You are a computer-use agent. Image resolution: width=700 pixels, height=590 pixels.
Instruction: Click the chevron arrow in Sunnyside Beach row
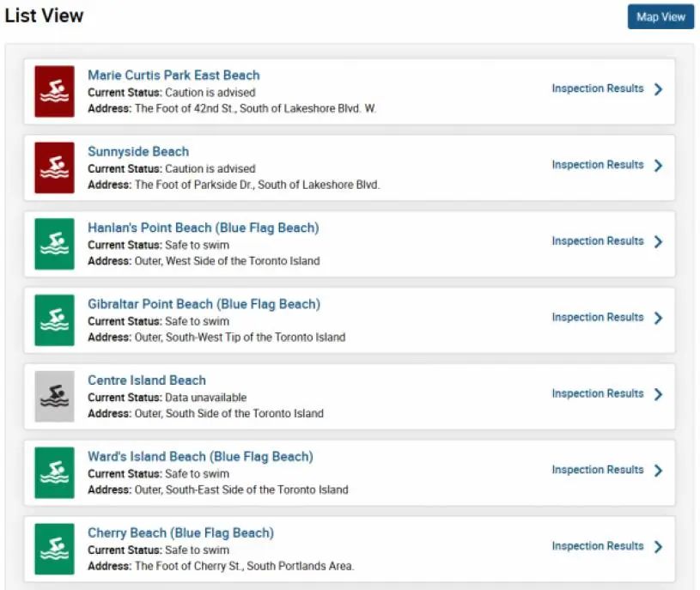point(658,166)
